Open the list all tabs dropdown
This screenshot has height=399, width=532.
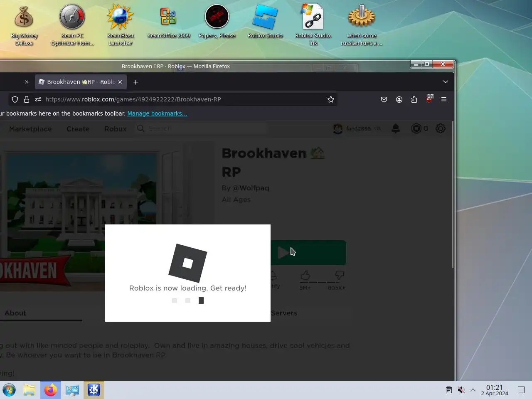[x=446, y=82]
